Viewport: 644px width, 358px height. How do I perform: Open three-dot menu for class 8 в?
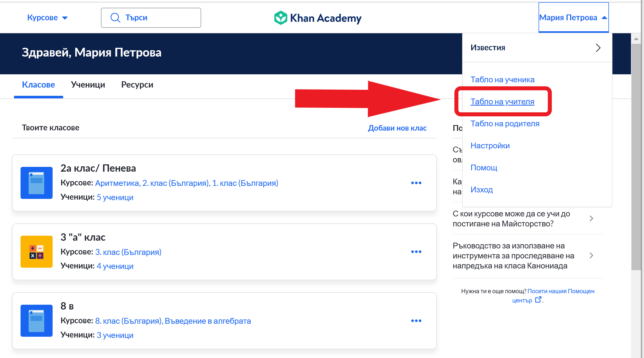416,321
